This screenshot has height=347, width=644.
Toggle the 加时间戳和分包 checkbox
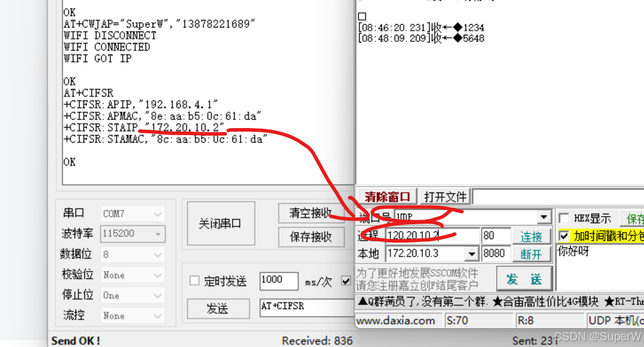(x=564, y=236)
